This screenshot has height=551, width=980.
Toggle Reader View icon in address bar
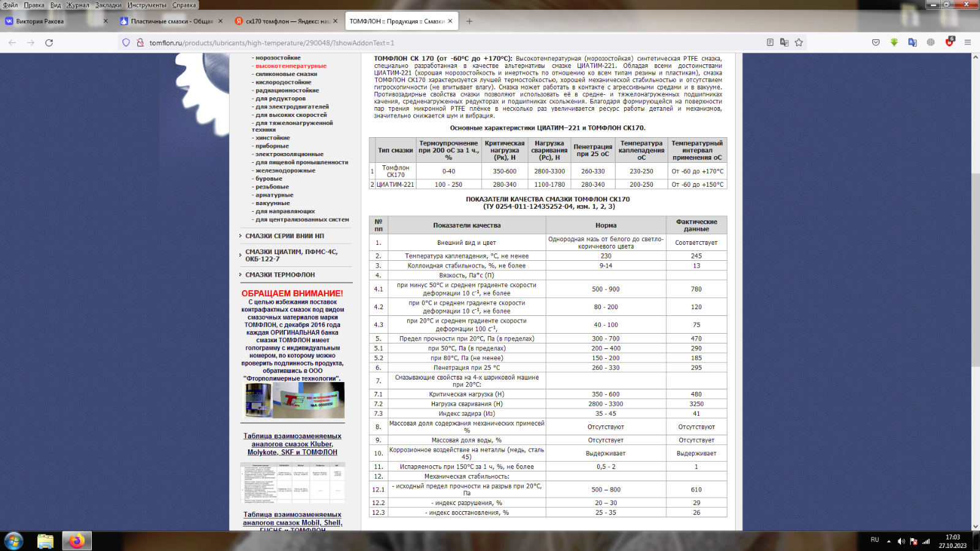(770, 42)
